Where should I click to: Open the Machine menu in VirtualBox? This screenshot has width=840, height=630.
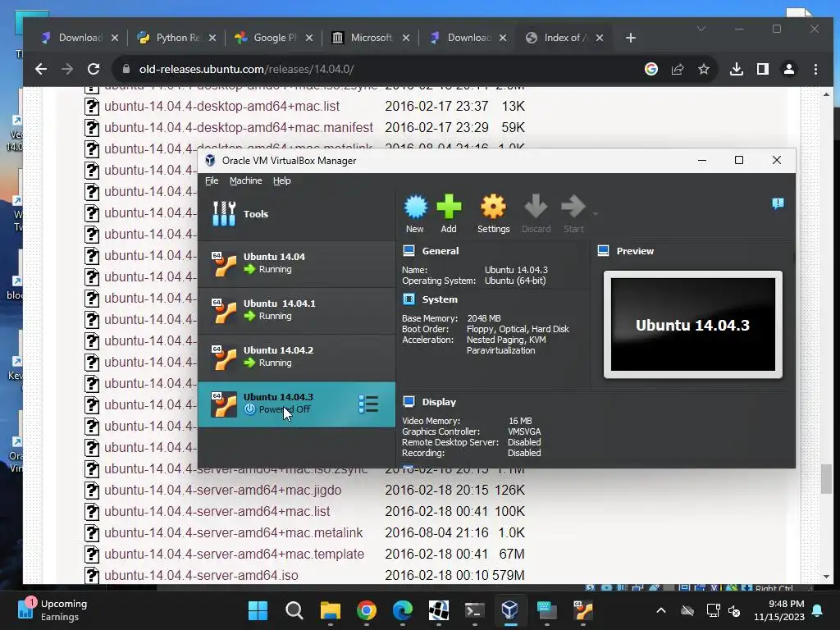pyautogui.click(x=246, y=180)
